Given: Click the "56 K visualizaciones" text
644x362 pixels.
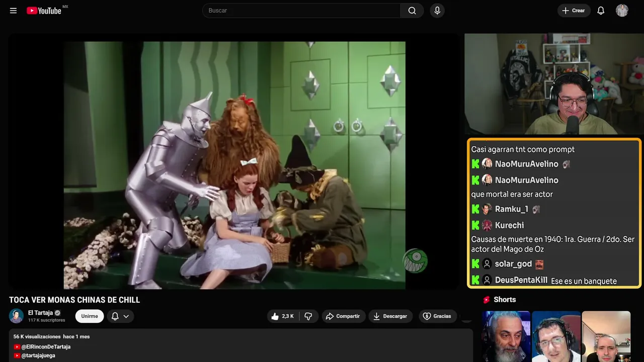Looking at the screenshot, I should pyautogui.click(x=37, y=336).
